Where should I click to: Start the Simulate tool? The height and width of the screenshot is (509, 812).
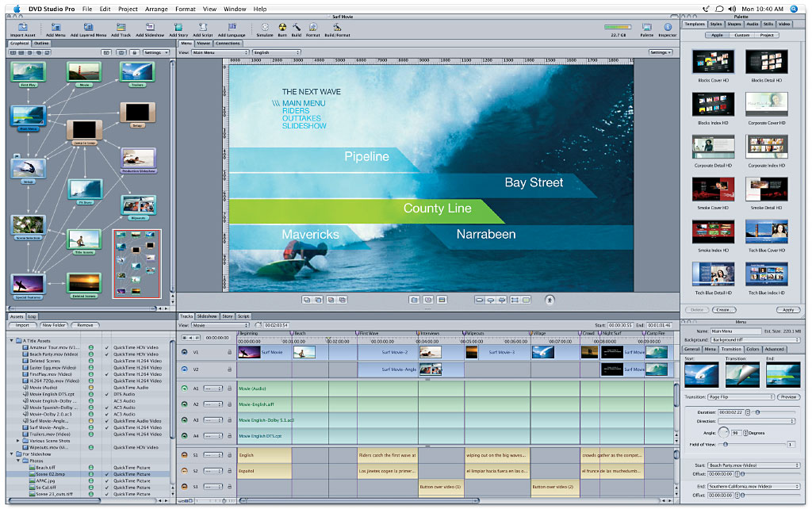[x=264, y=27]
